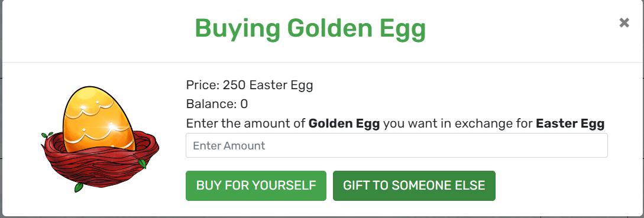Click the balance value 0

tap(244, 104)
